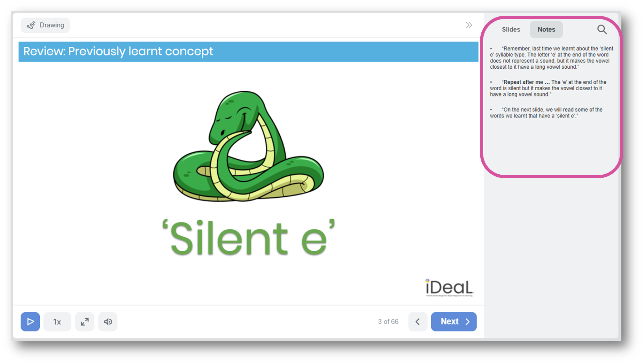Click the 'On the next slide' note
The height and width of the screenshot is (364, 644).
[546, 113]
